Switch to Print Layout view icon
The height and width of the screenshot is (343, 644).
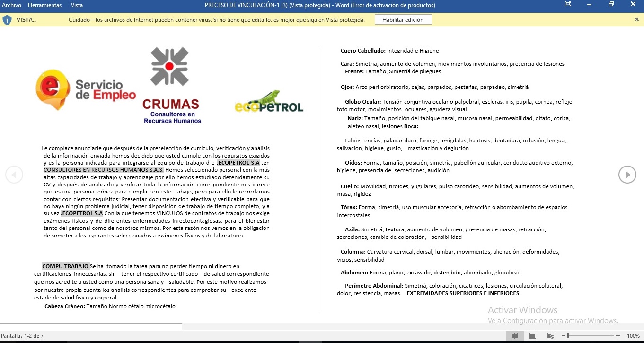(x=533, y=336)
